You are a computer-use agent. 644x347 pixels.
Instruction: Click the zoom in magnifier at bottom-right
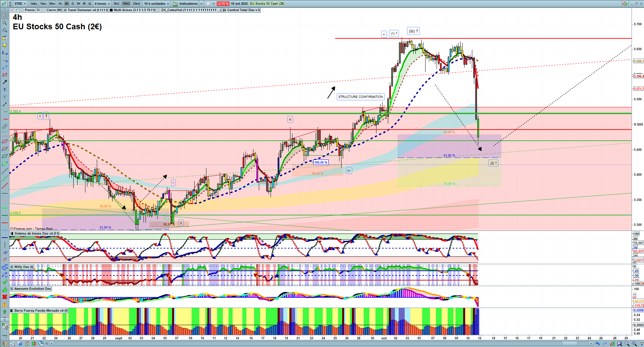click(634, 344)
